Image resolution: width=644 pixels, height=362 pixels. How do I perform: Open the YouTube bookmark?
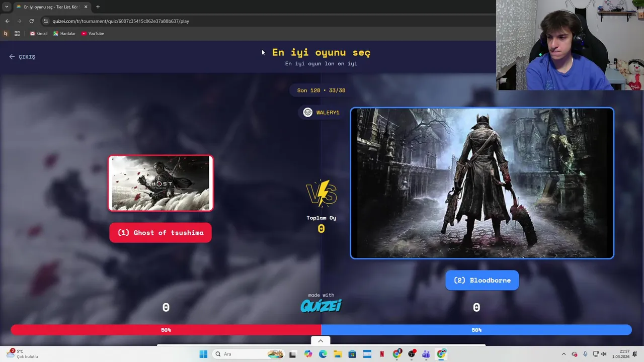(93, 34)
